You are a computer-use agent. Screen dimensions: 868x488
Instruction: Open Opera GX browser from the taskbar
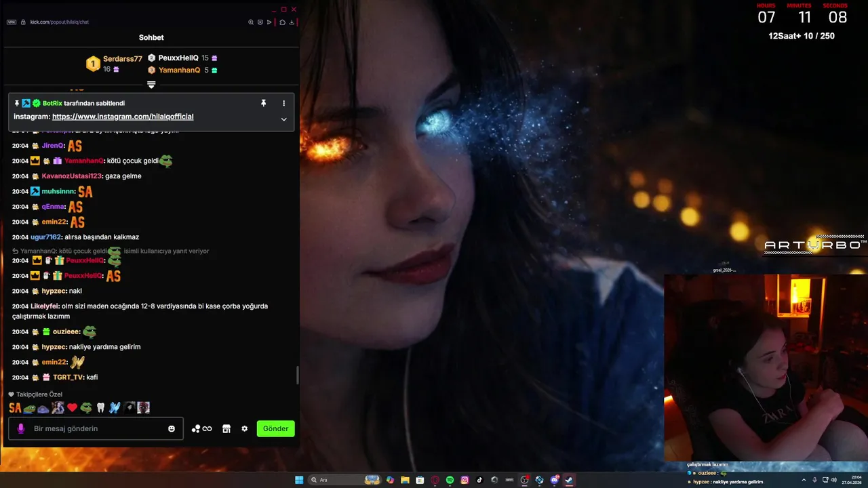tap(435, 480)
